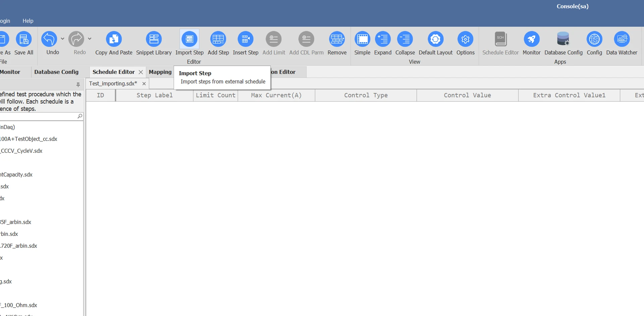Click the Max Current(A) column header
644x316 pixels.
click(x=276, y=96)
